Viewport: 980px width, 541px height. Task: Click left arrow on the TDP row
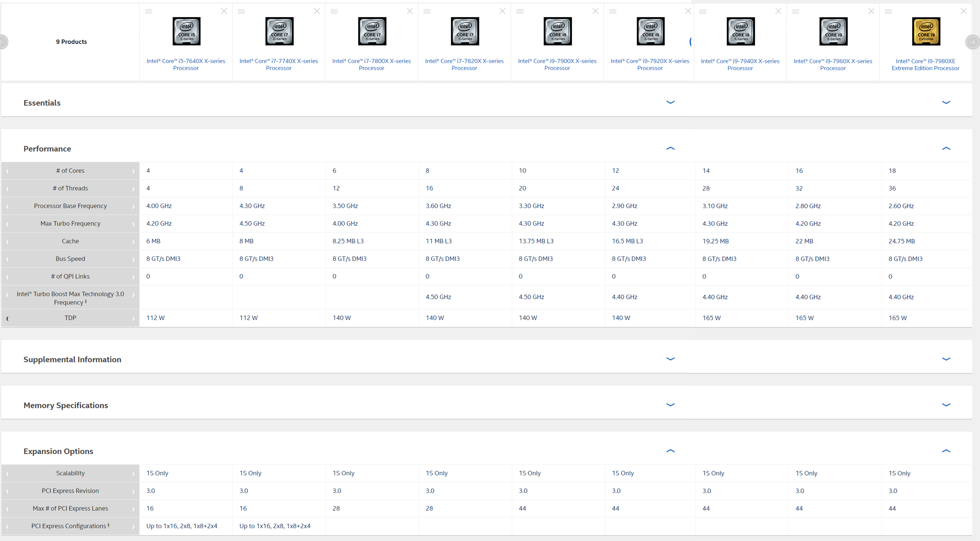tap(7, 318)
